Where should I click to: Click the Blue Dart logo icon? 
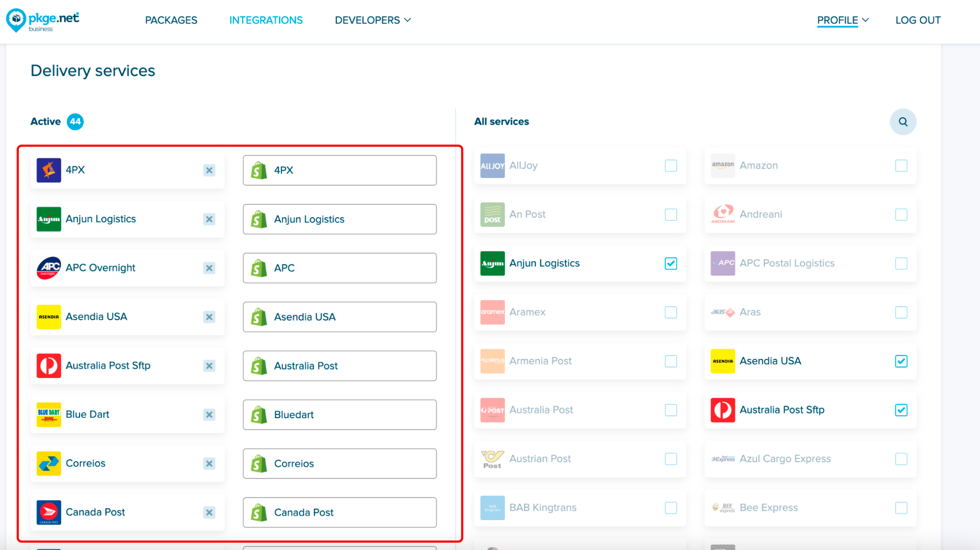coord(49,414)
